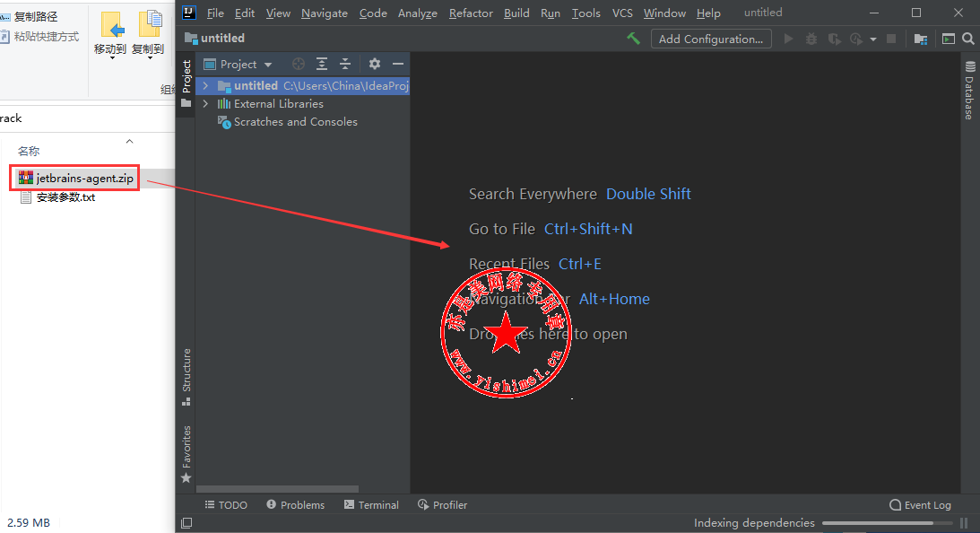Image resolution: width=980 pixels, height=533 pixels.
Task: Click the 名称 column header in Explorer
Action: (x=29, y=152)
